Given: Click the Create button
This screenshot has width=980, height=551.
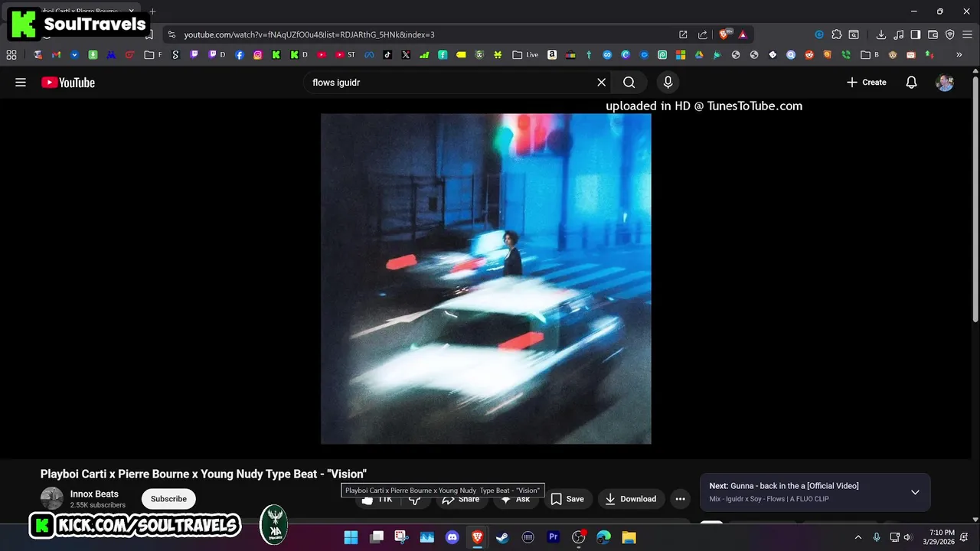Looking at the screenshot, I should (x=866, y=83).
